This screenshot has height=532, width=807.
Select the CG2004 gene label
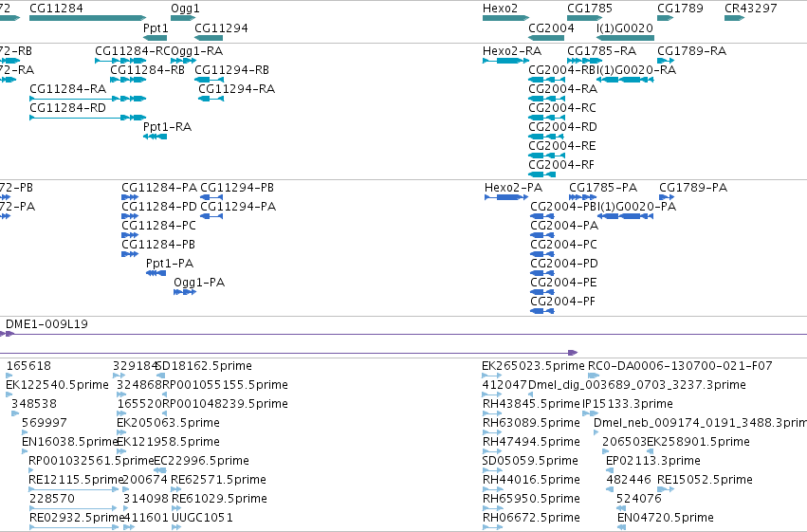(x=551, y=28)
